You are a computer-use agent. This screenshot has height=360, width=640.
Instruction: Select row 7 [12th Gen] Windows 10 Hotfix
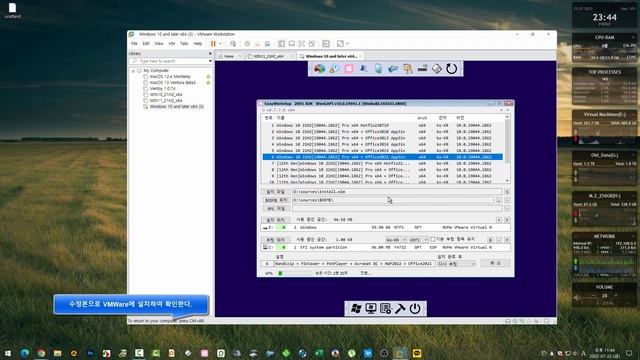click(x=382, y=163)
